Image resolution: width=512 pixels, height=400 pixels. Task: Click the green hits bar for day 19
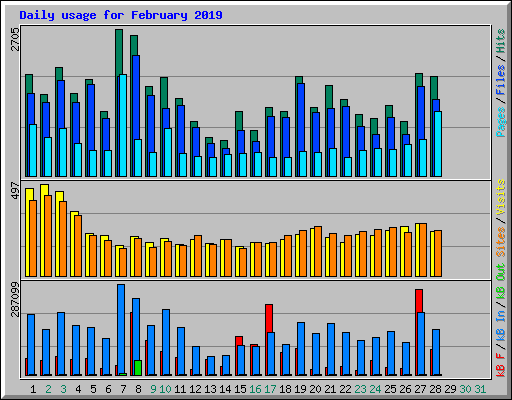click(x=299, y=80)
